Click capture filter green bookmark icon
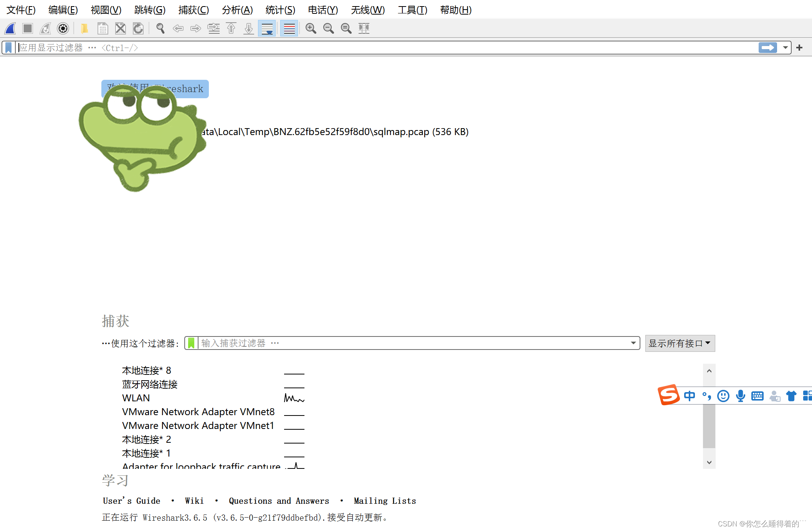Viewport: 812px width, 531px height. 191,343
